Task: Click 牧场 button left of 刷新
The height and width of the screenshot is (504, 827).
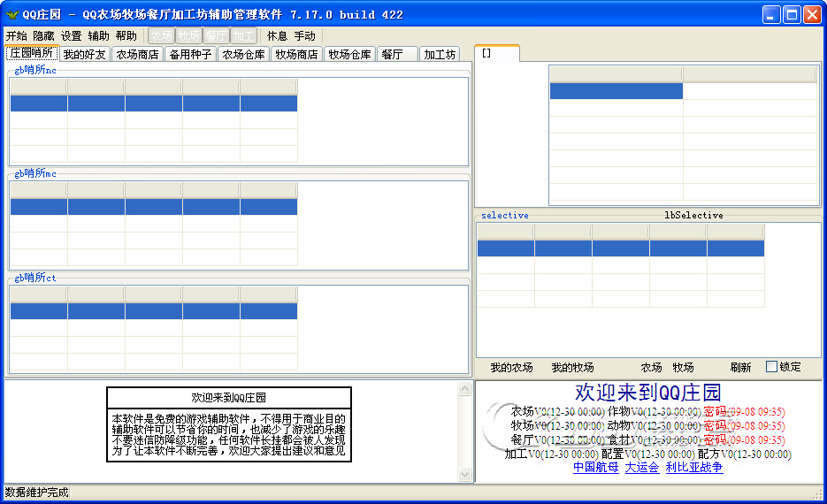Action: [x=683, y=368]
